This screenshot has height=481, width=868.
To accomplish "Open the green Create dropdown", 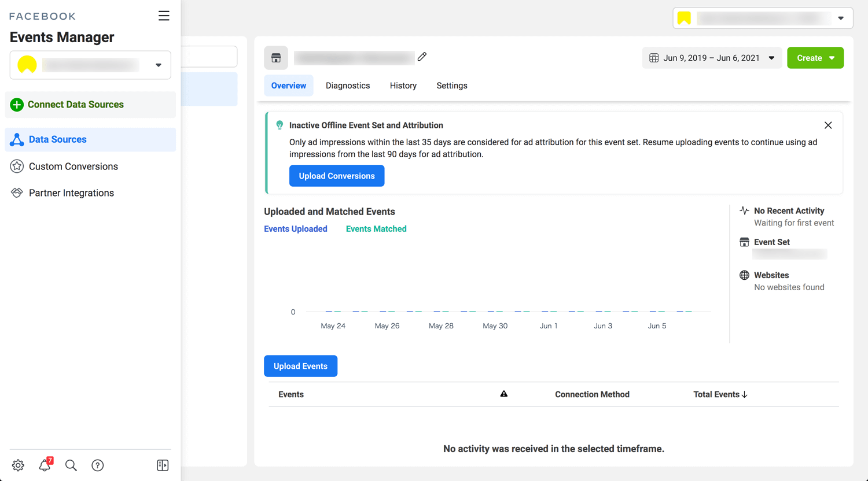I will coord(815,58).
